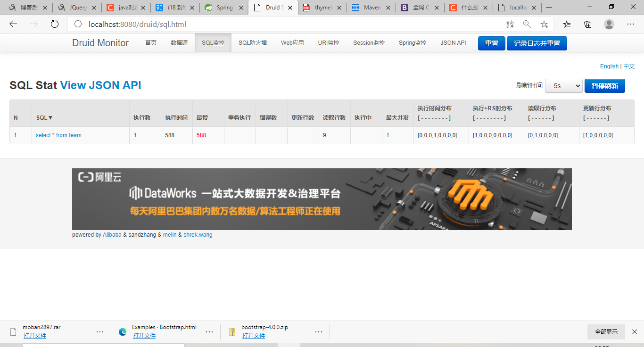This screenshot has width=644, height=347.
Task: Open the melin footer link
Action: point(170,235)
